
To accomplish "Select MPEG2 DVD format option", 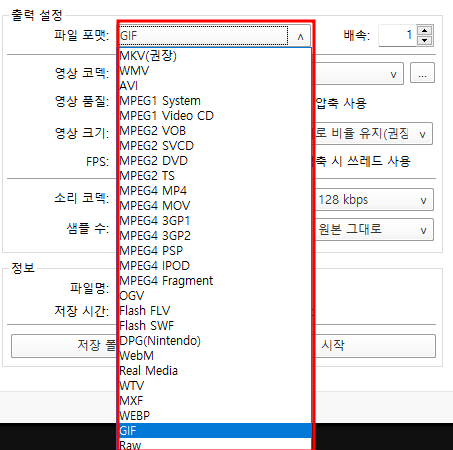I will pyautogui.click(x=215, y=161).
